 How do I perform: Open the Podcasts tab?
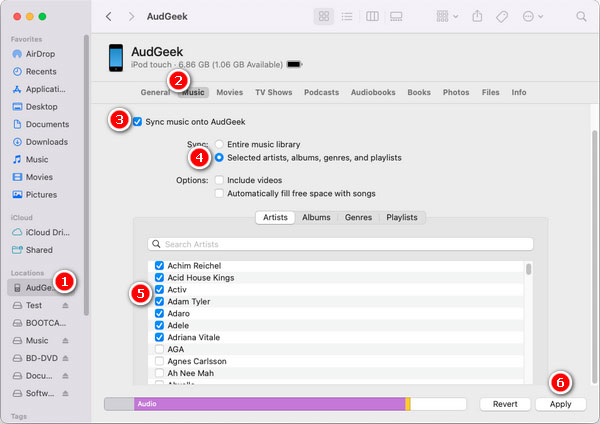pos(321,92)
